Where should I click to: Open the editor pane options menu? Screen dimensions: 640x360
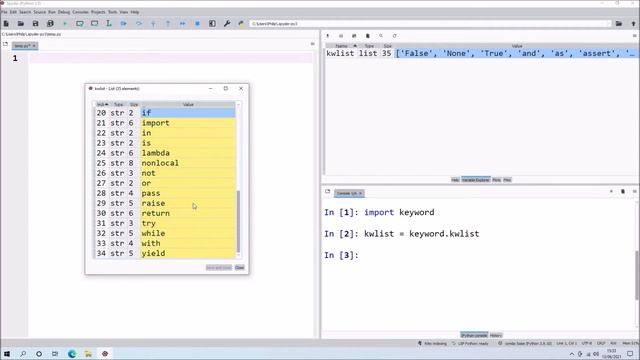(313, 44)
